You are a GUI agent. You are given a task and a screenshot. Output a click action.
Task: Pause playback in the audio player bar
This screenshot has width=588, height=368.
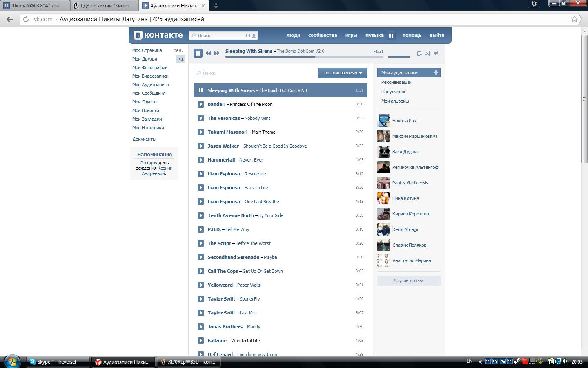pos(198,53)
